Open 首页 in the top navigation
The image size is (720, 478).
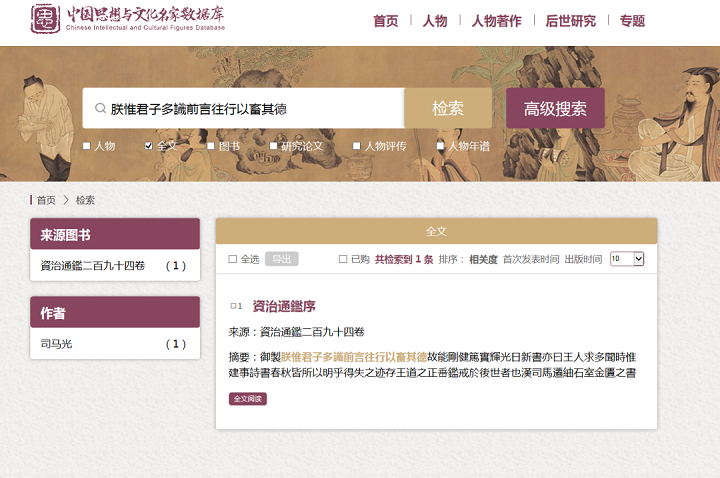tap(385, 21)
